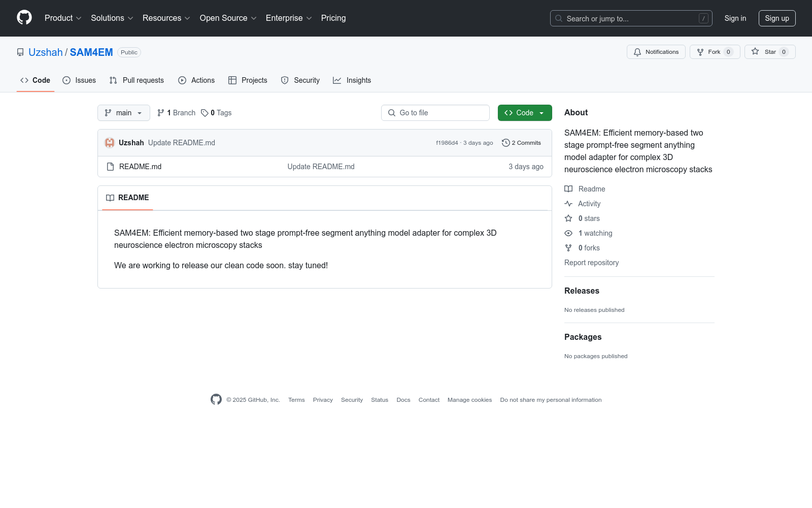Open the Projects tab
The height and width of the screenshot is (508, 812).
[x=248, y=80]
